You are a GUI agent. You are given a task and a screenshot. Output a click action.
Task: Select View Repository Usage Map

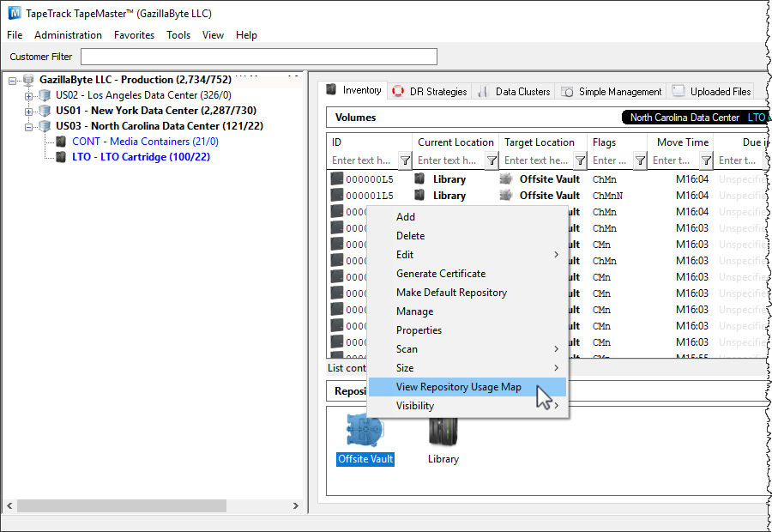pyautogui.click(x=467, y=387)
